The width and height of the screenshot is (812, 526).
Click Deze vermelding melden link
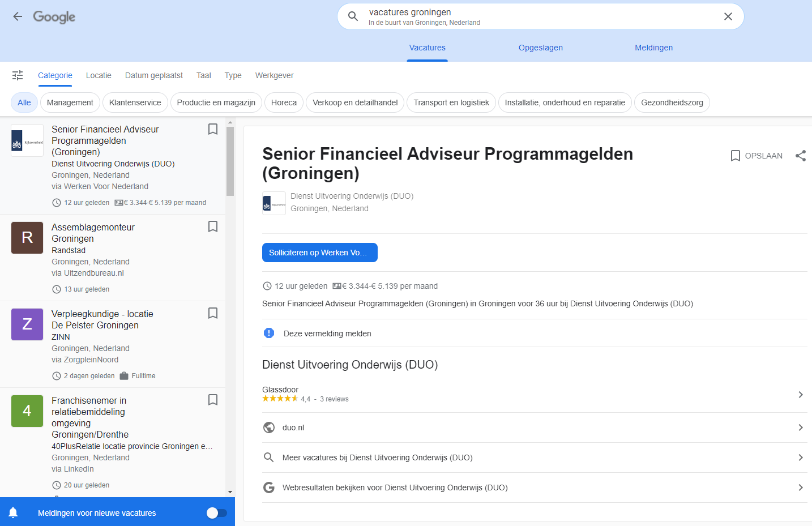327,333
